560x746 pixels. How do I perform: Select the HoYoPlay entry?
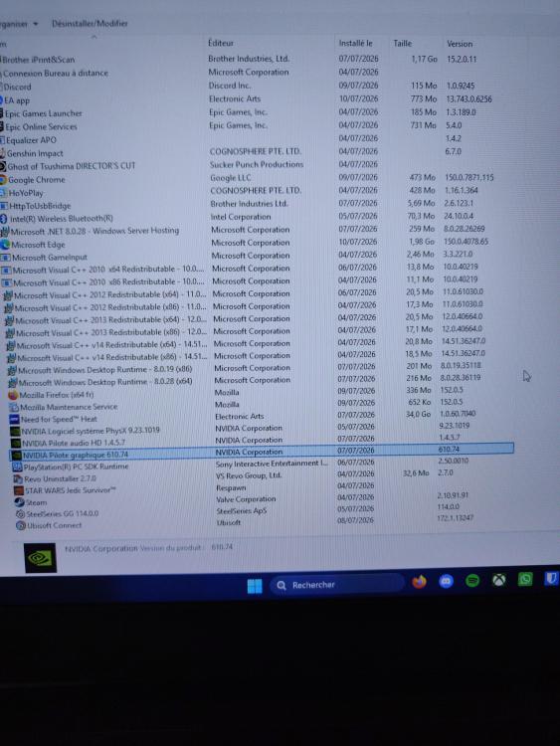pos(26,193)
